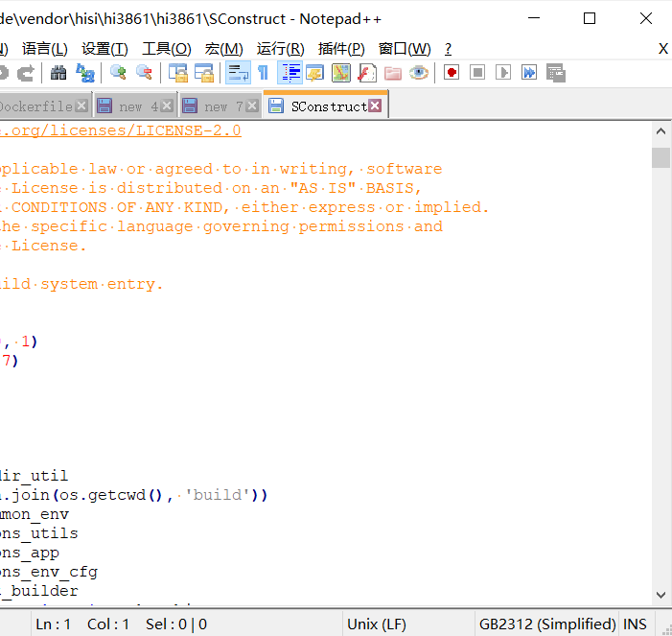Image resolution: width=672 pixels, height=636 pixels.
Task: Open the 工具(O) menu
Action: 167,49
